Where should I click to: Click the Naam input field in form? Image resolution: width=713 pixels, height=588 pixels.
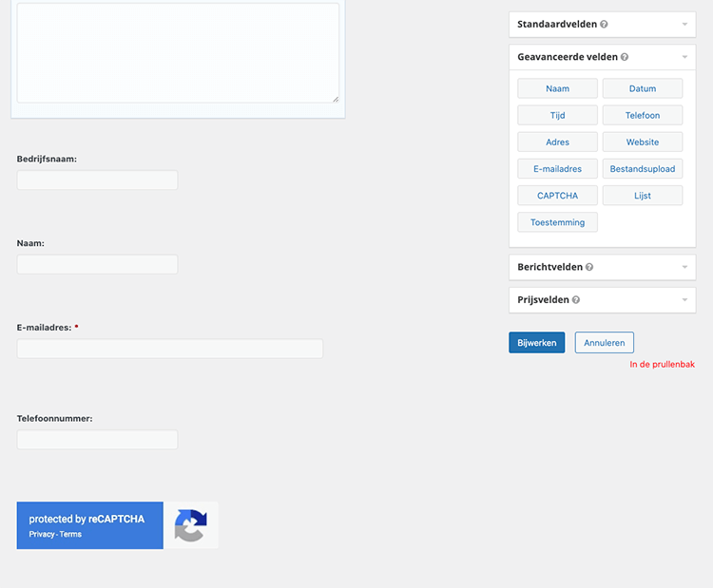pyautogui.click(x=97, y=264)
